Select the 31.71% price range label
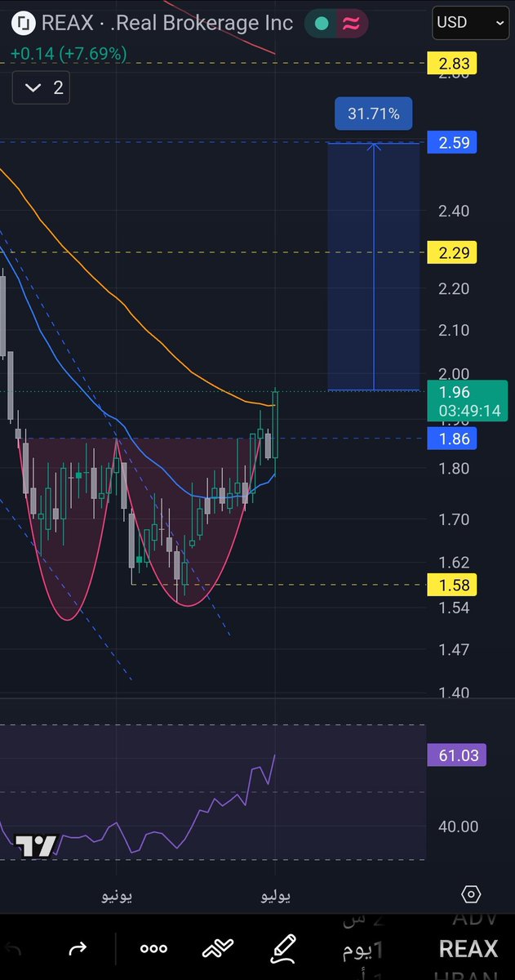The width and height of the screenshot is (515, 980). 373,114
